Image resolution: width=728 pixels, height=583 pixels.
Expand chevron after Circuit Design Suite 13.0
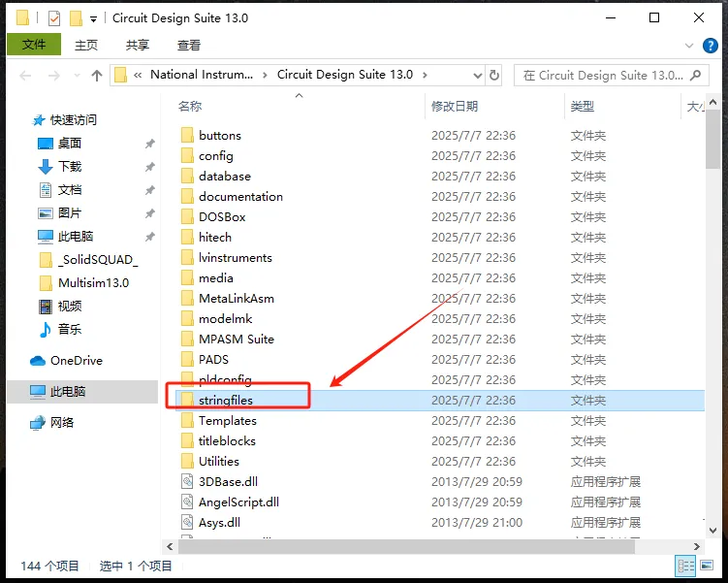(425, 75)
